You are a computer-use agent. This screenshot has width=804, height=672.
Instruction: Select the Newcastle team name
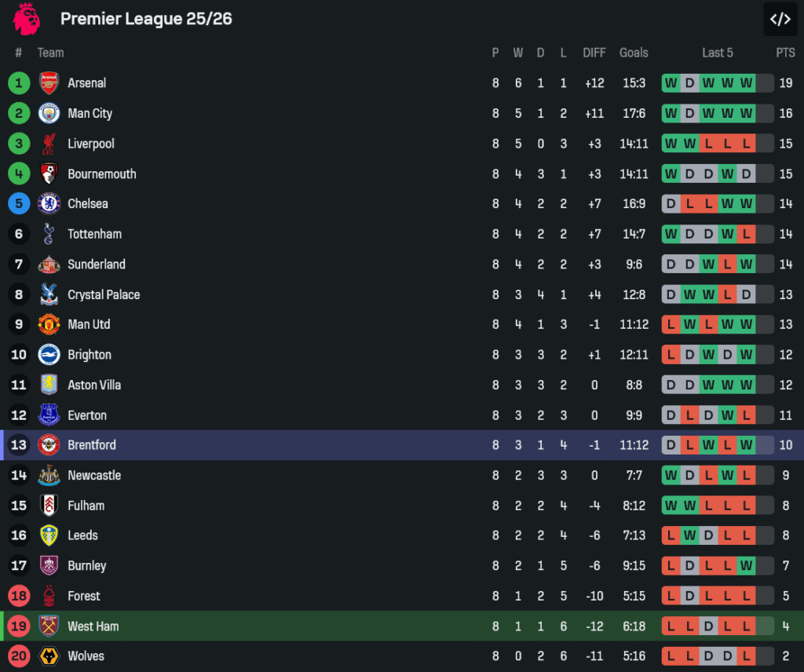(94, 476)
